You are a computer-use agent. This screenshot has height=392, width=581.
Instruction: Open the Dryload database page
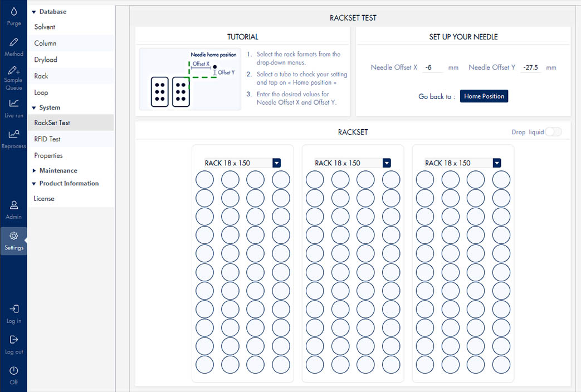(x=70, y=59)
